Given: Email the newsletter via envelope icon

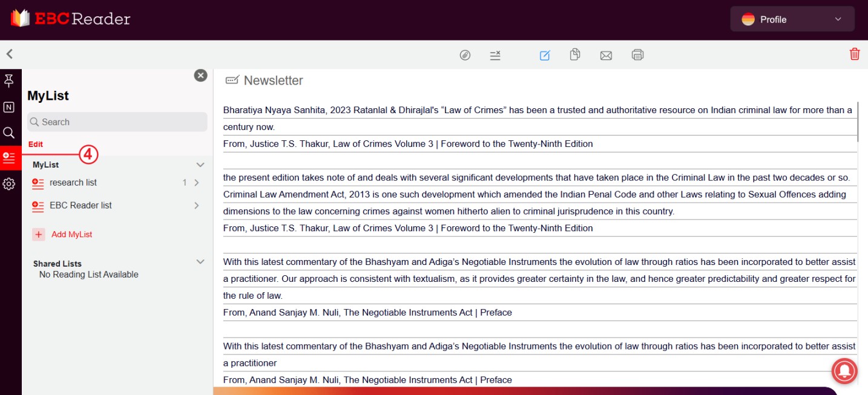Looking at the screenshot, I should click(x=606, y=55).
